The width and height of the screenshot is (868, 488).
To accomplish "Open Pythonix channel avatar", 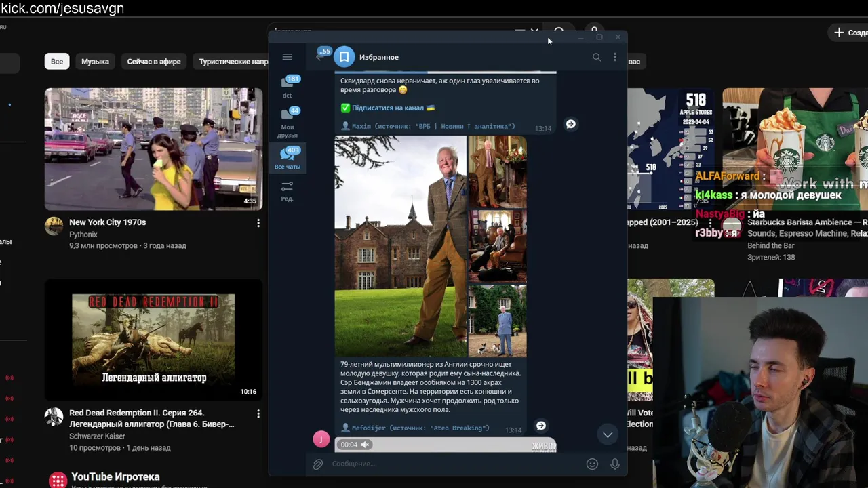I will coord(54,226).
